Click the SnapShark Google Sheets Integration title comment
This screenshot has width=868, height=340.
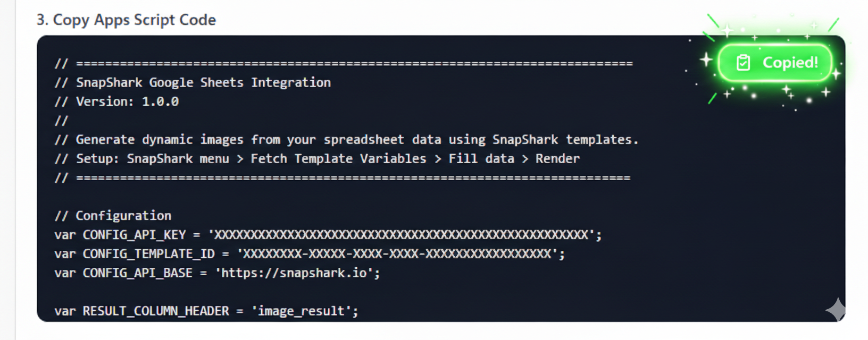193,82
